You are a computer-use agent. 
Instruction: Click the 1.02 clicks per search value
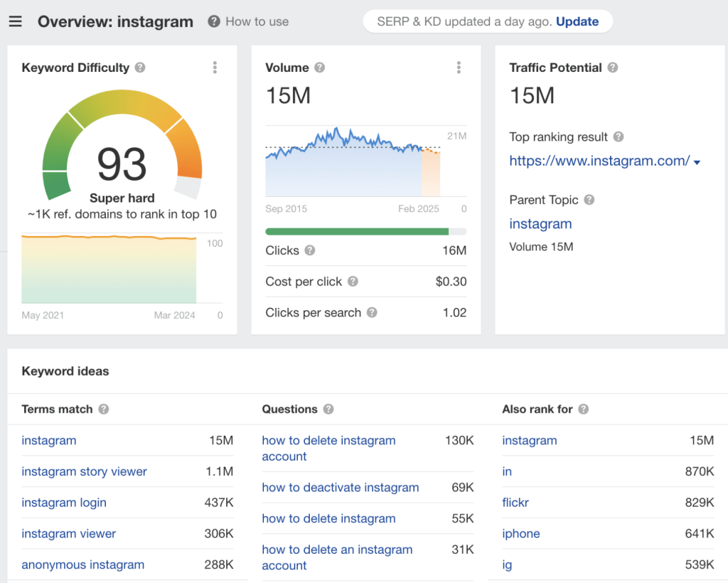[x=455, y=312]
